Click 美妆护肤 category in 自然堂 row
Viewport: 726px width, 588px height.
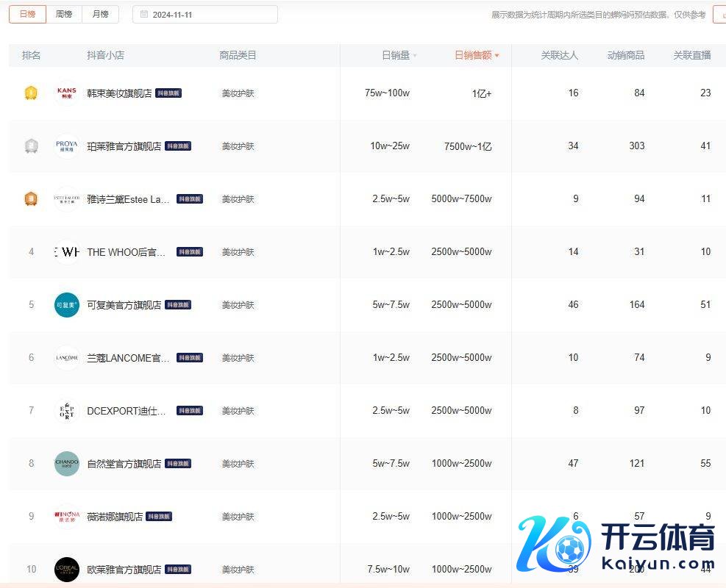238,464
